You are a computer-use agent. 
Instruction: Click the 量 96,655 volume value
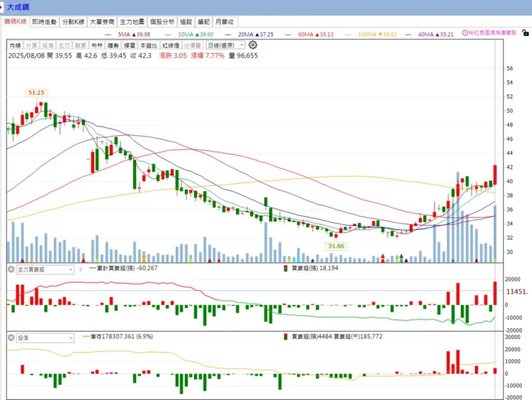pos(243,55)
